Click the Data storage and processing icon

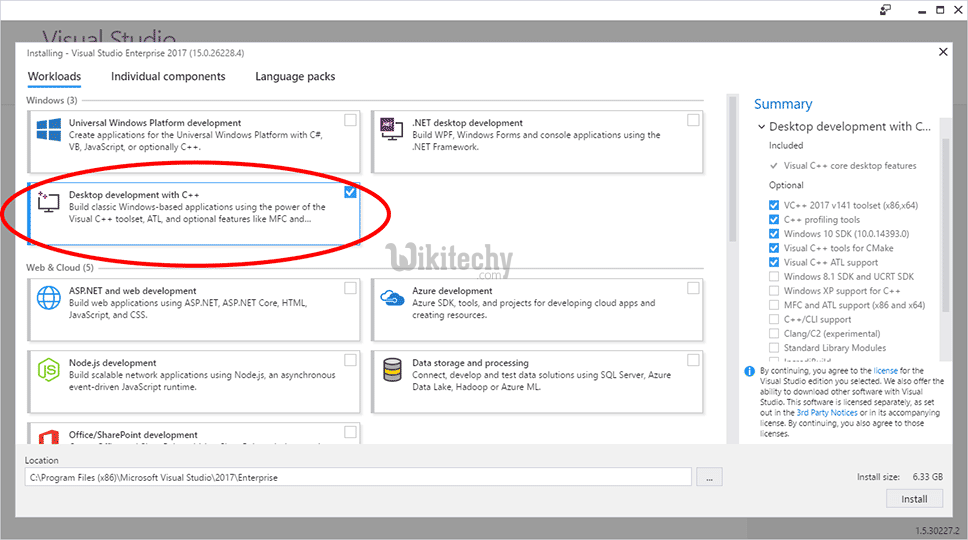tap(392, 370)
